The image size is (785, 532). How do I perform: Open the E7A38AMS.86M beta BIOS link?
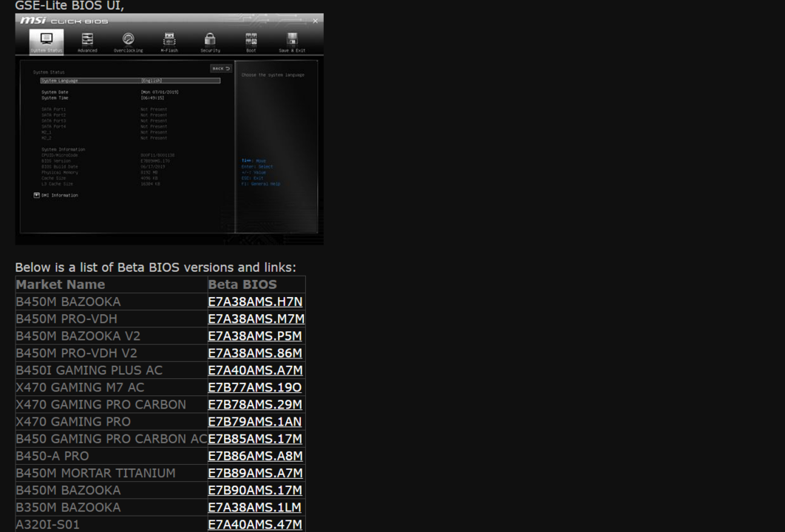pyautogui.click(x=255, y=353)
